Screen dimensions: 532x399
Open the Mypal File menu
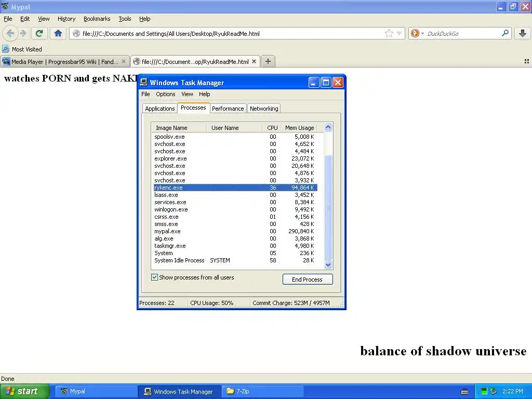pyautogui.click(x=8, y=19)
